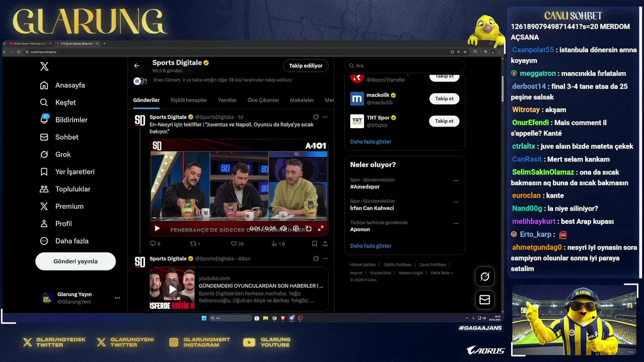Share the En-Nesyri post
Viewport: 644px width, 362px height.
[x=325, y=243]
